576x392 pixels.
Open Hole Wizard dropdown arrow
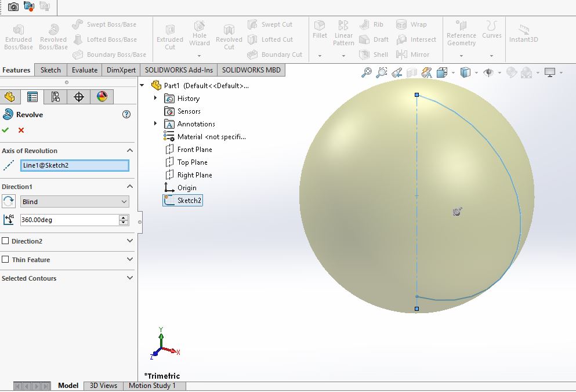(x=200, y=56)
